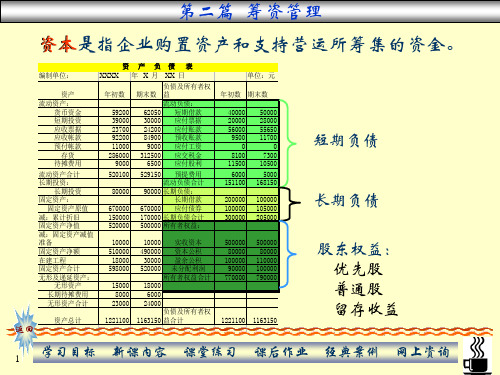The width and height of the screenshot is (500, 375).
Task: Open the 新课内容 navigation item
Action: coord(139,352)
